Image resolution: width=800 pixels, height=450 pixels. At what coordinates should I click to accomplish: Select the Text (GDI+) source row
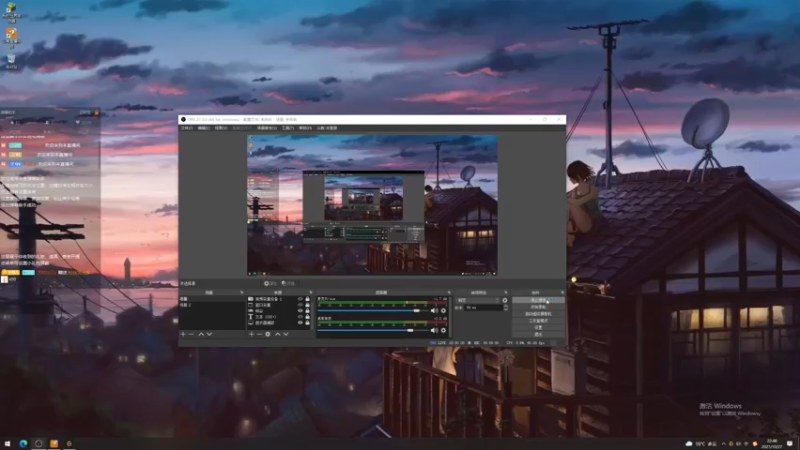coord(279,317)
